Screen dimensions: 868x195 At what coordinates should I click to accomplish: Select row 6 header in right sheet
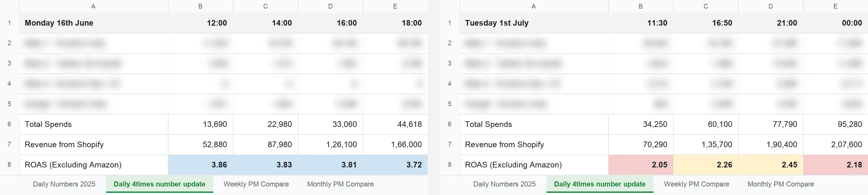450,124
